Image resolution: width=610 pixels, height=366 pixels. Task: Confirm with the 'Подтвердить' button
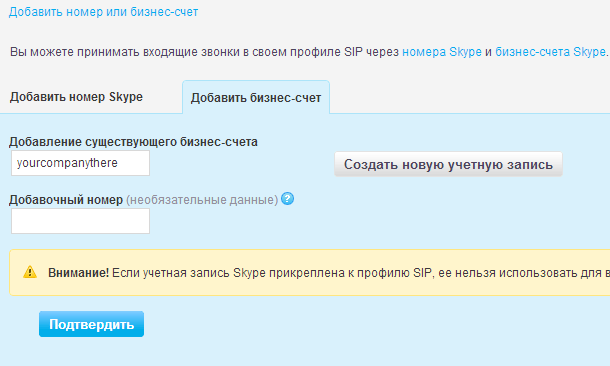(91, 324)
